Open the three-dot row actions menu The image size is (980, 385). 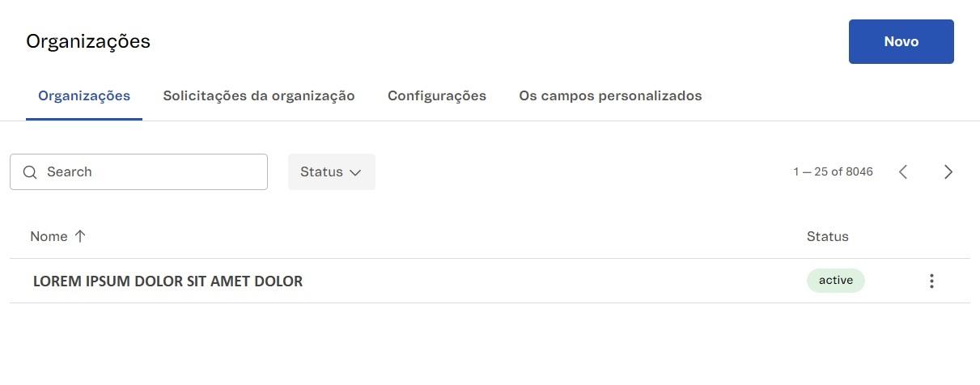pos(931,281)
